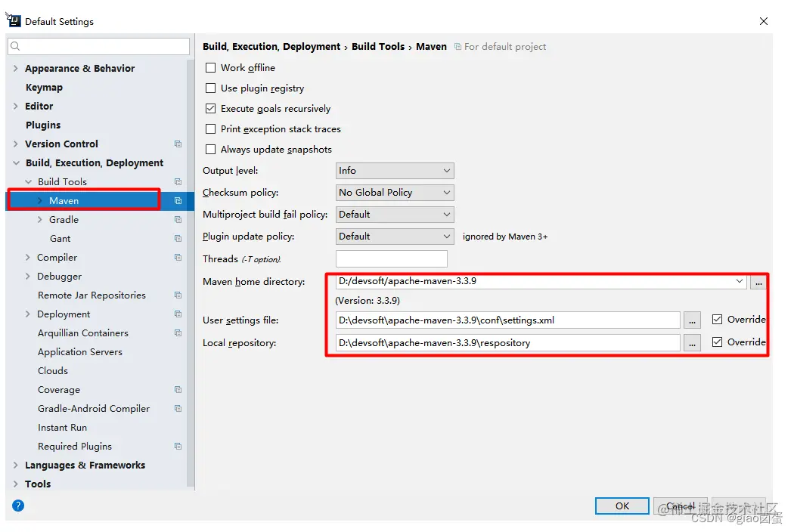Open the Output level dropdown
The image size is (794, 532).
pos(395,171)
